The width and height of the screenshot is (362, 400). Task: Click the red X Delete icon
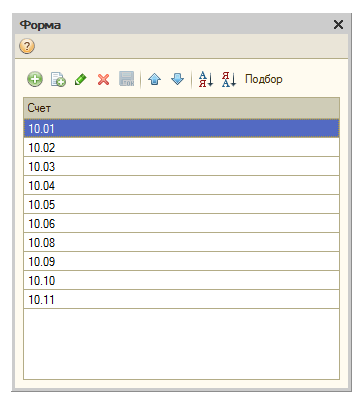(103, 80)
